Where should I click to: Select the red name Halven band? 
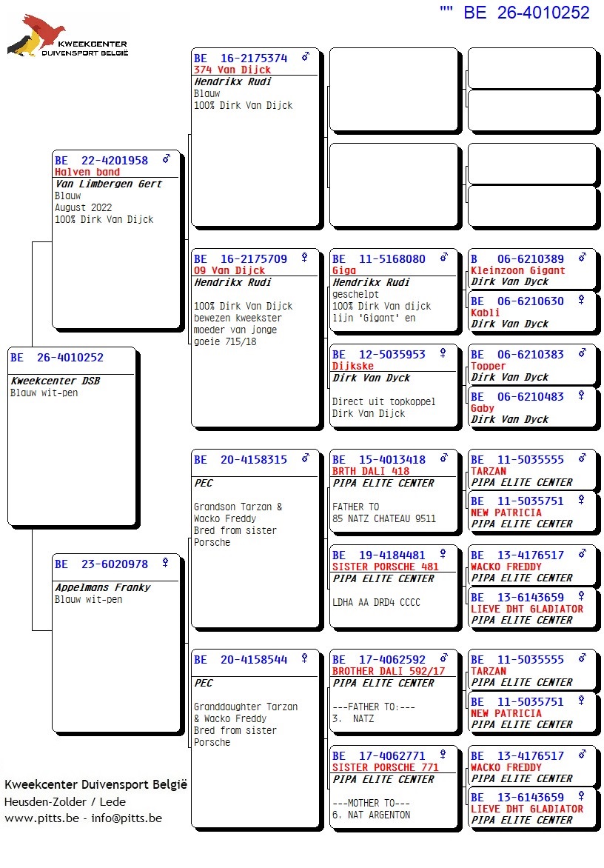[87, 172]
